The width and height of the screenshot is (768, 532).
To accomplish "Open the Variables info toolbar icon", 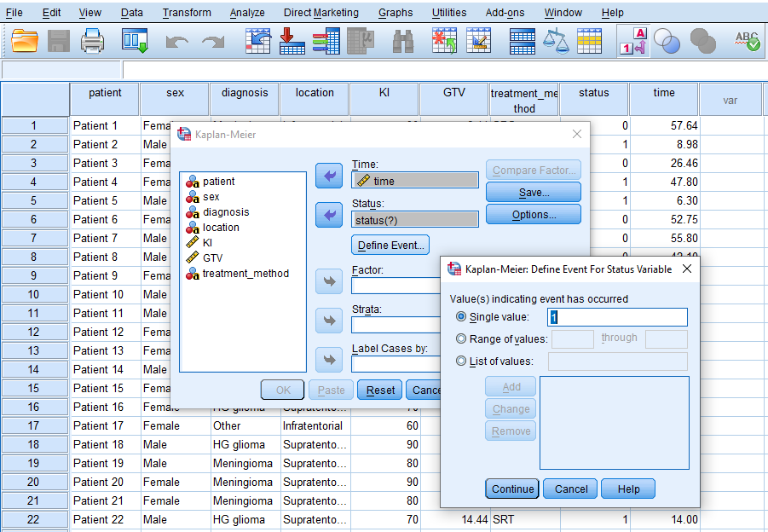I will [x=326, y=41].
